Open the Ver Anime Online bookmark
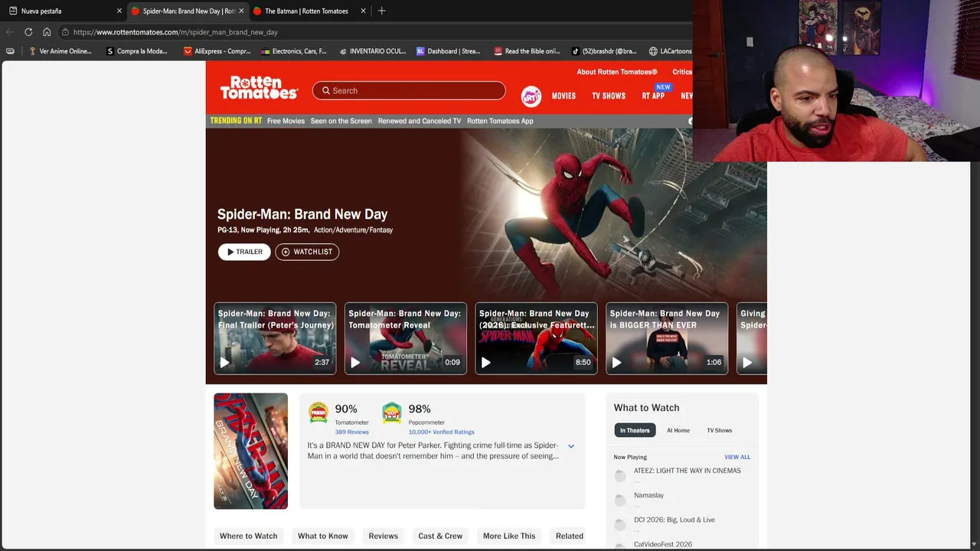 (x=60, y=51)
